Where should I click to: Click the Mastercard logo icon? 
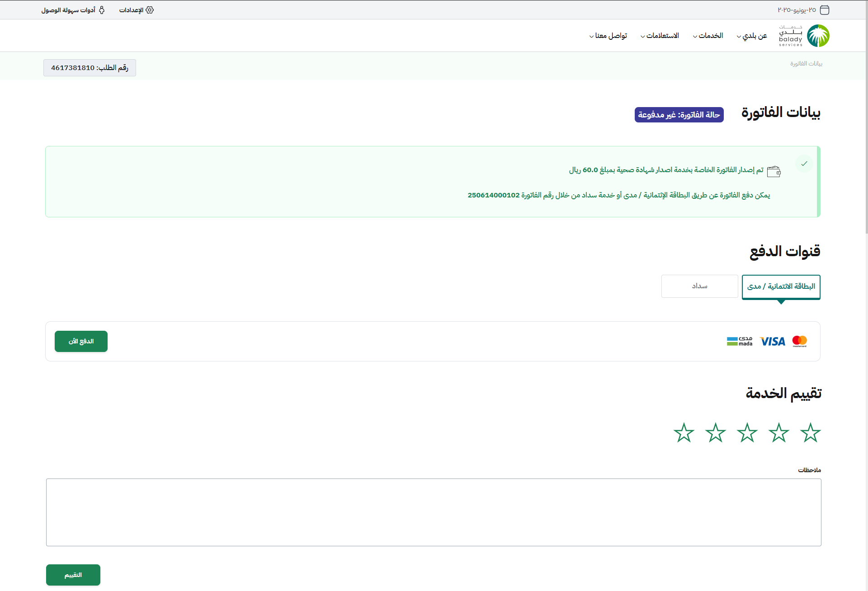(799, 341)
